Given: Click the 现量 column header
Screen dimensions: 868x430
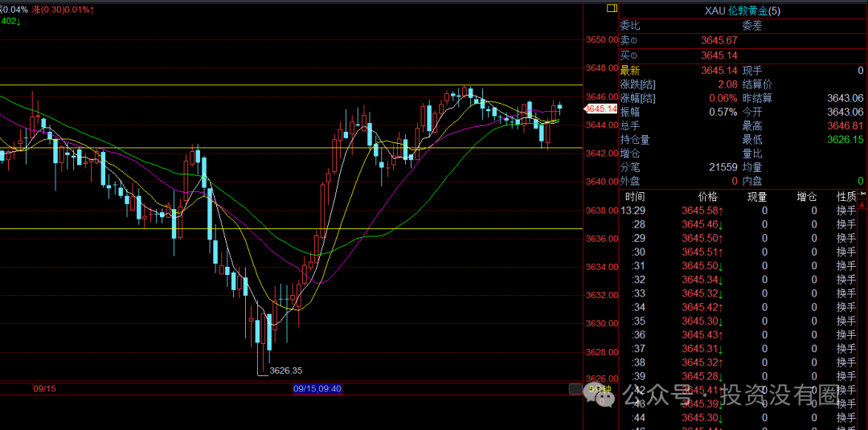Looking at the screenshot, I should (x=757, y=196).
